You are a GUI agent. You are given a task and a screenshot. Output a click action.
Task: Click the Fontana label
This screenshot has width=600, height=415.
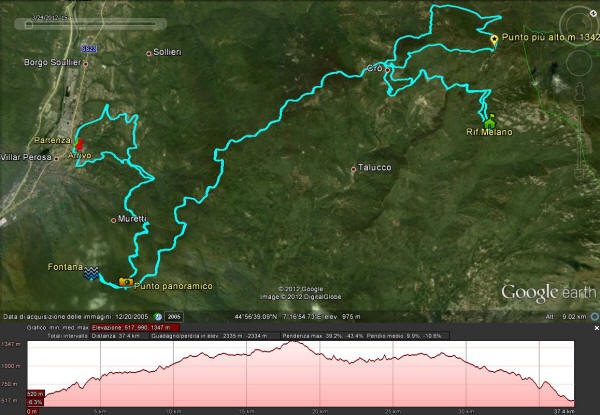click(x=65, y=267)
